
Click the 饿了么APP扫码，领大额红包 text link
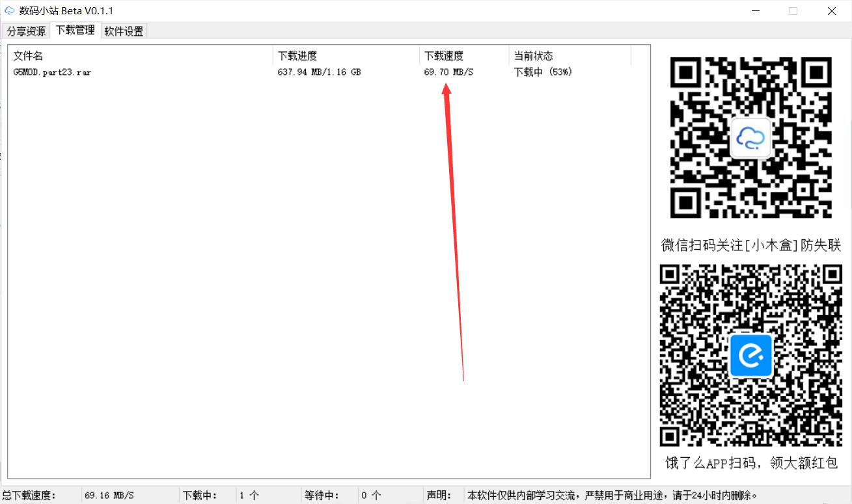750,463
